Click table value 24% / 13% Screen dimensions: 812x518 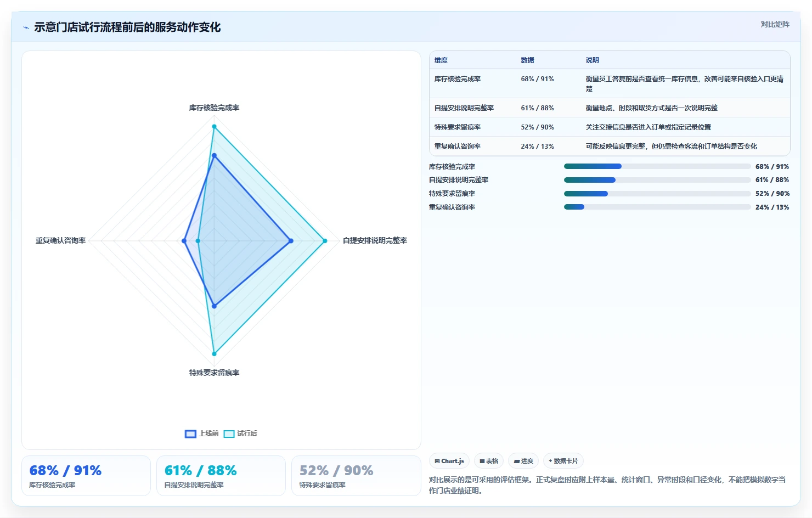(x=537, y=147)
